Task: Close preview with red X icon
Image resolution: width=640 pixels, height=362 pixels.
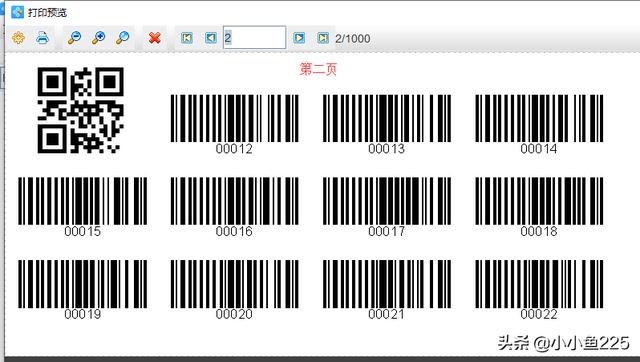Action: click(154, 38)
